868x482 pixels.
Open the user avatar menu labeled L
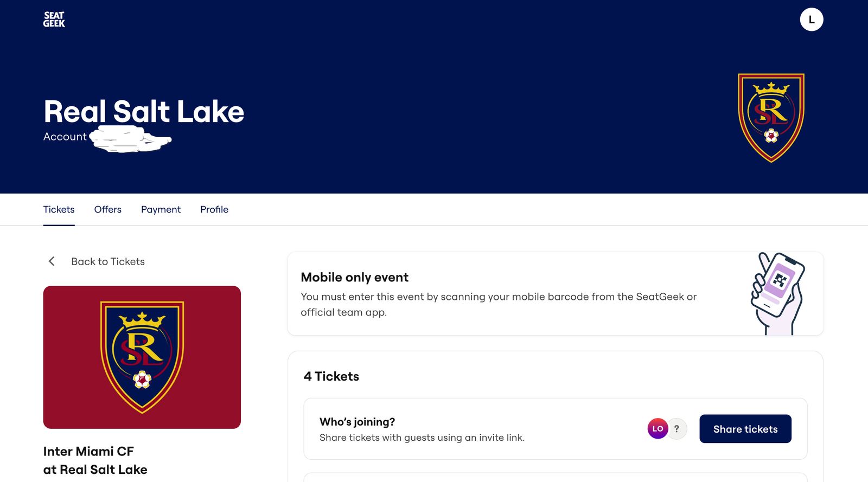[x=811, y=20]
